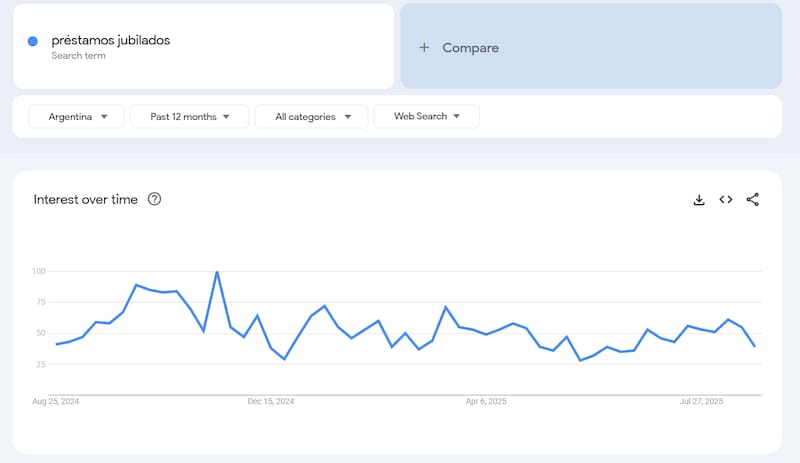Click the Dec 15, 2024 axis label

pos(271,401)
